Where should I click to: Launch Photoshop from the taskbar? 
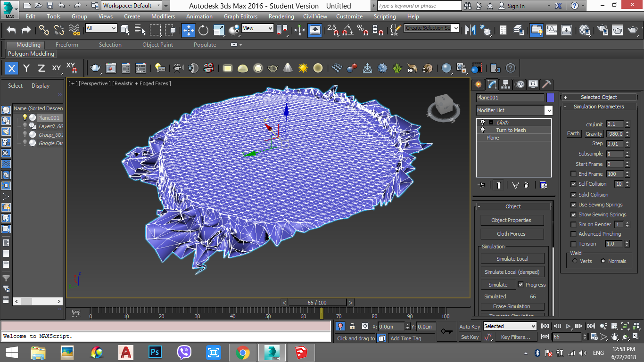pos(155,352)
